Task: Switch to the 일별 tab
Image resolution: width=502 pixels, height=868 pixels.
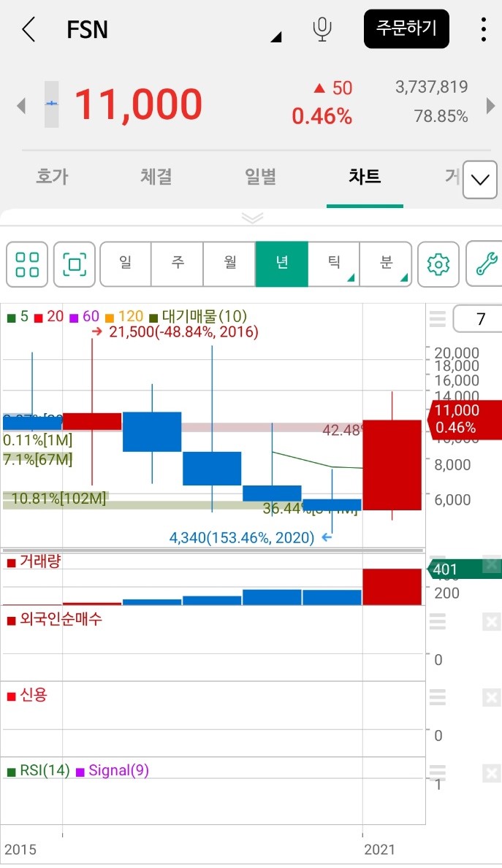Action: [x=260, y=177]
